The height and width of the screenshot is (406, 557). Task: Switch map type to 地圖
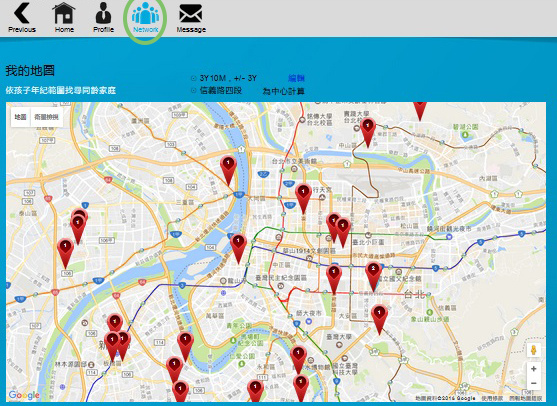click(21, 117)
